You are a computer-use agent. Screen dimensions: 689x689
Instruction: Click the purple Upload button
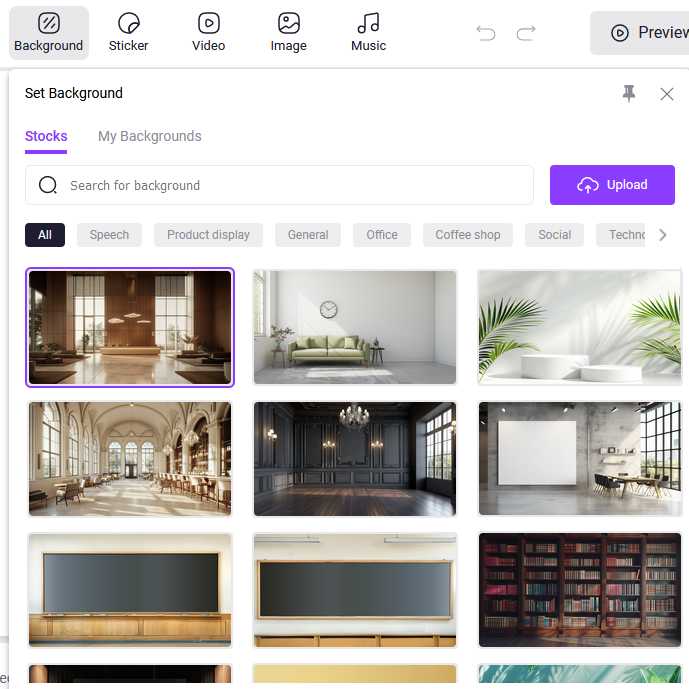point(612,185)
